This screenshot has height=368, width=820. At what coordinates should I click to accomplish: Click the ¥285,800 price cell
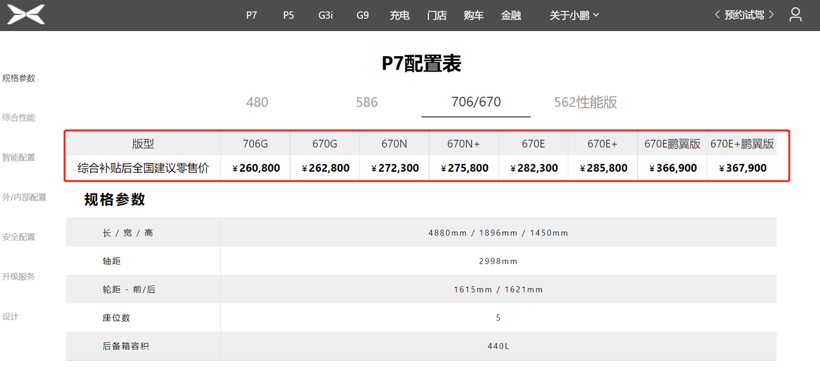603,168
